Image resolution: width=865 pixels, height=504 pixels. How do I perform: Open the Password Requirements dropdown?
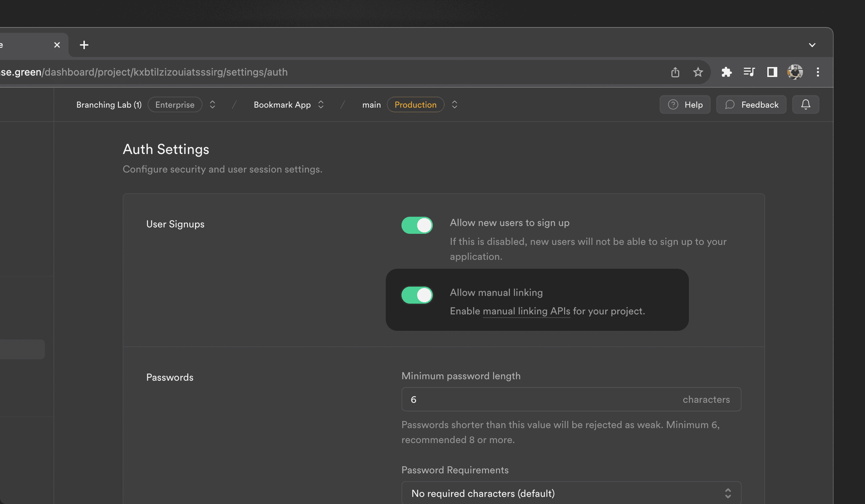(571, 493)
